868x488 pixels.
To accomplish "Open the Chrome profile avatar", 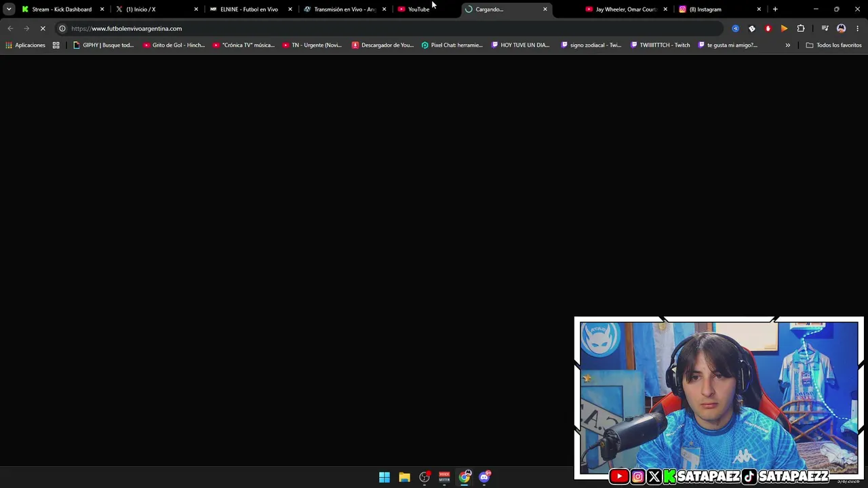I will (842, 28).
